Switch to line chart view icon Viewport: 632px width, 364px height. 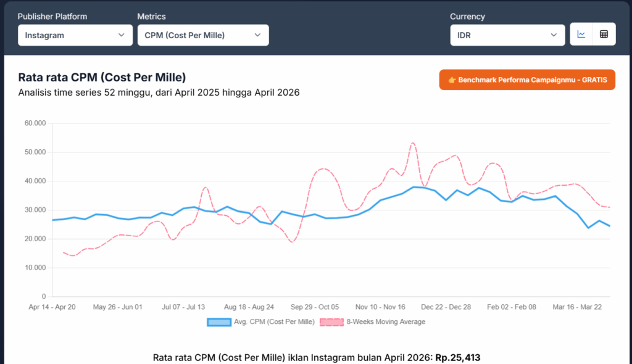(x=581, y=35)
